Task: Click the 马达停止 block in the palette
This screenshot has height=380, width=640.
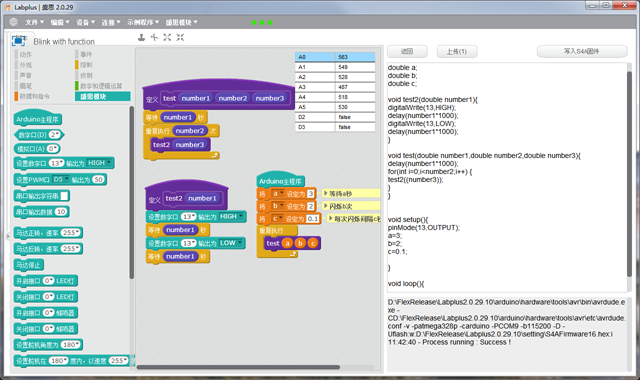Action: 28,265
